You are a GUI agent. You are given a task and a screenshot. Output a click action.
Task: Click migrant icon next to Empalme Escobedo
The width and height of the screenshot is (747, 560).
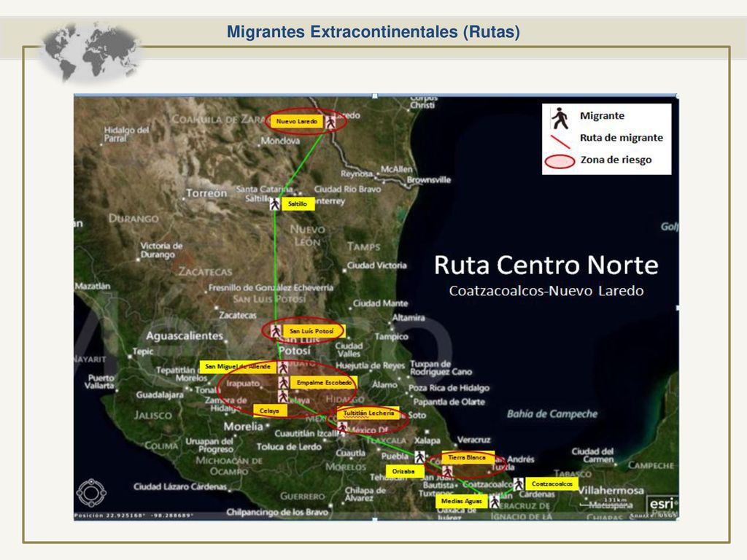pyautogui.click(x=284, y=382)
